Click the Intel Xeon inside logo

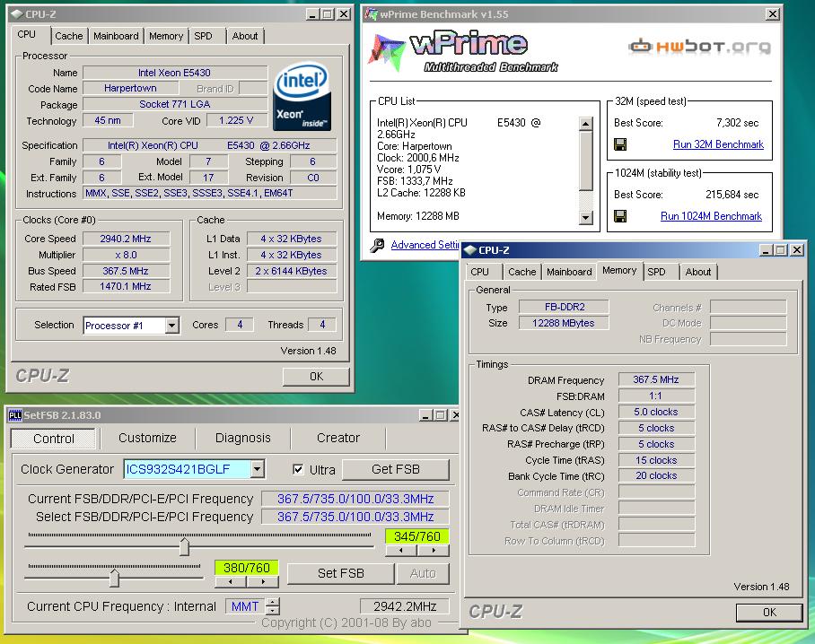click(302, 97)
